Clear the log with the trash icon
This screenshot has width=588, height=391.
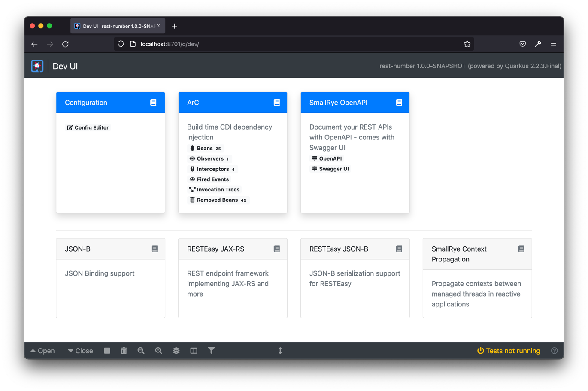(124, 351)
